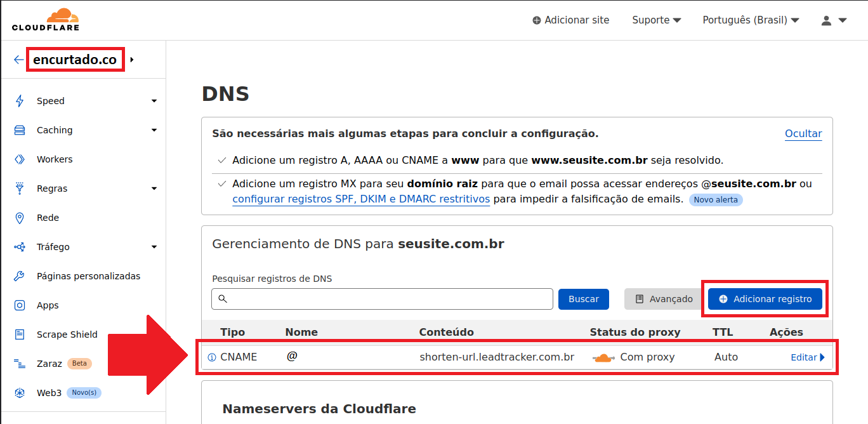Click the Status do proxy column header
The height and width of the screenshot is (424, 868).
pyautogui.click(x=635, y=332)
